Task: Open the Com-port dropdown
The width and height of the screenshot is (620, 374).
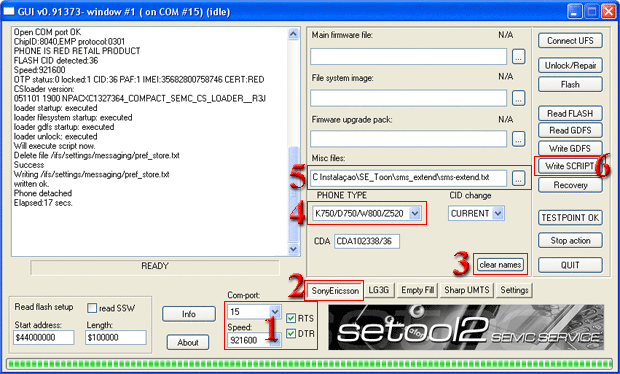Action: (275, 312)
